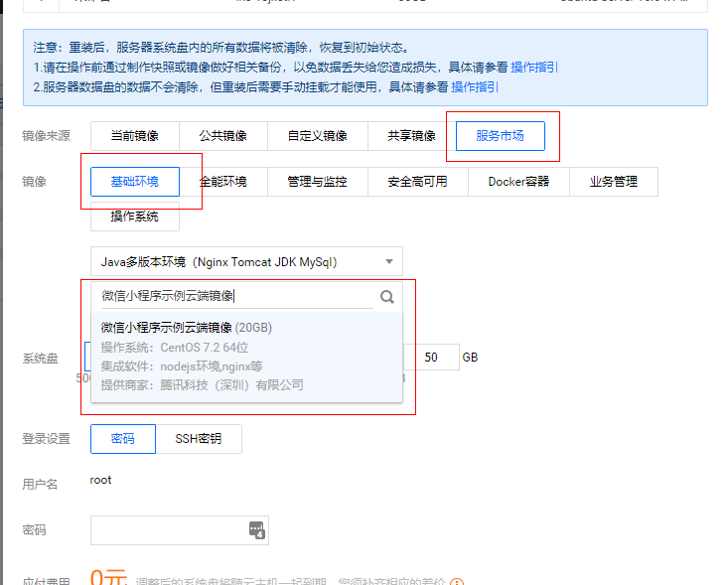Select 服务市场 as the image source

click(500, 136)
